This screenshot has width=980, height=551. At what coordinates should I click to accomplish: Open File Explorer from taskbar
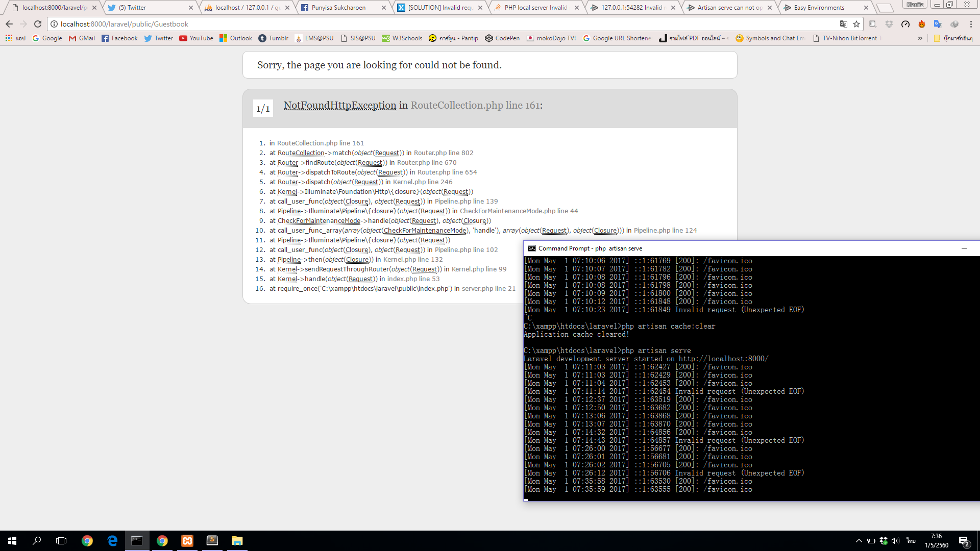pos(237,541)
